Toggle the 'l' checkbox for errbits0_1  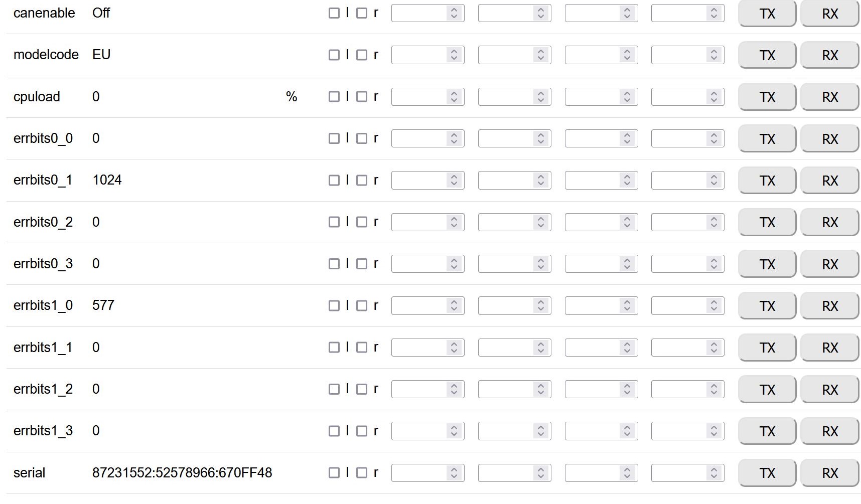coord(334,181)
